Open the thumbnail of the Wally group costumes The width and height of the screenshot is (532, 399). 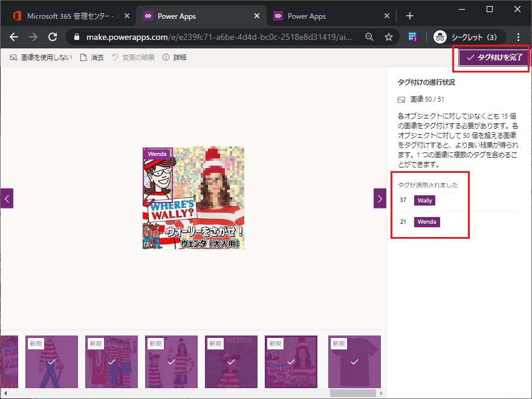pyautogui.click(x=111, y=362)
